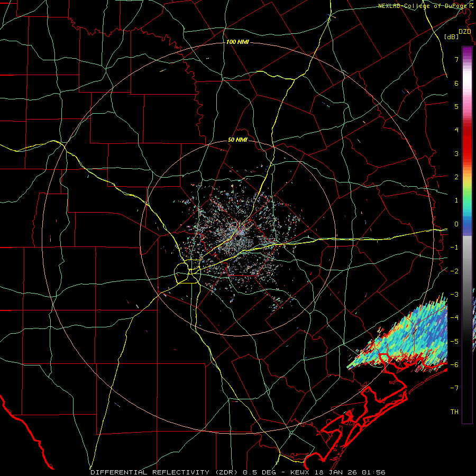Select the "DZD" product label above color scale
The width and height of the screenshot is (476, 476).
tap(464, 32)
